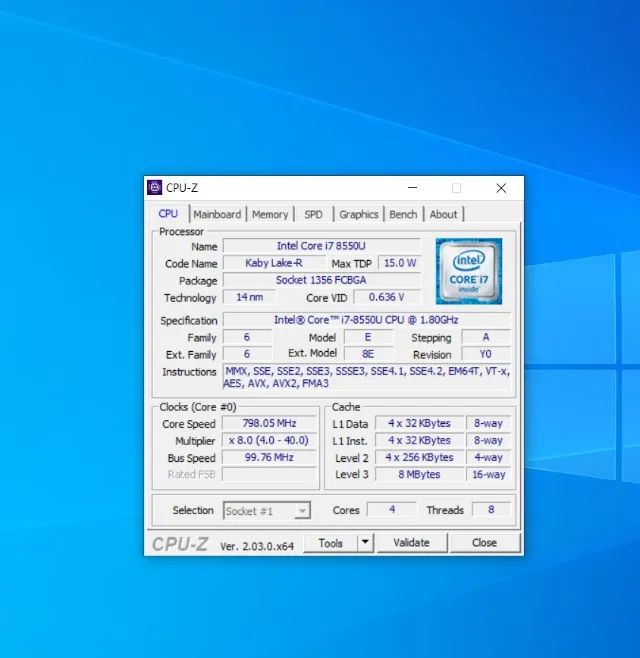Viewport: 640px width, 658px height.
Task: Click the Model value E
Action: pyautogui.click(x=368, y=337)
